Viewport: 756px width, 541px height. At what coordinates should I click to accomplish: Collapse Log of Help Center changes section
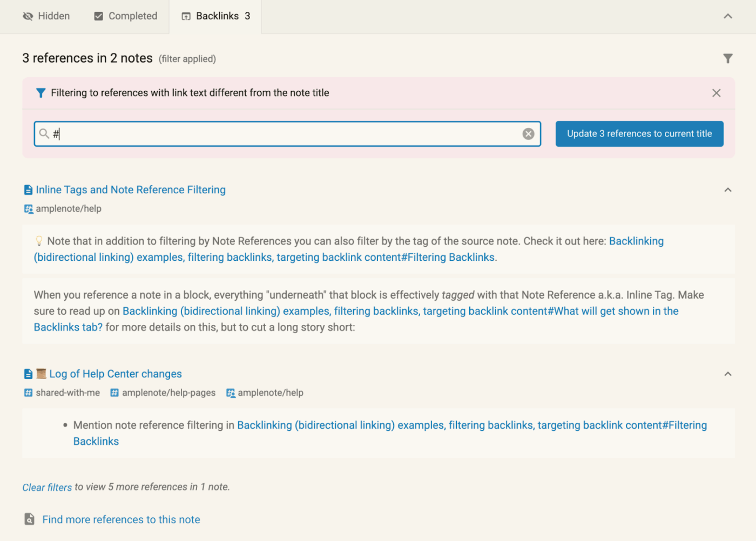point(728,374)
